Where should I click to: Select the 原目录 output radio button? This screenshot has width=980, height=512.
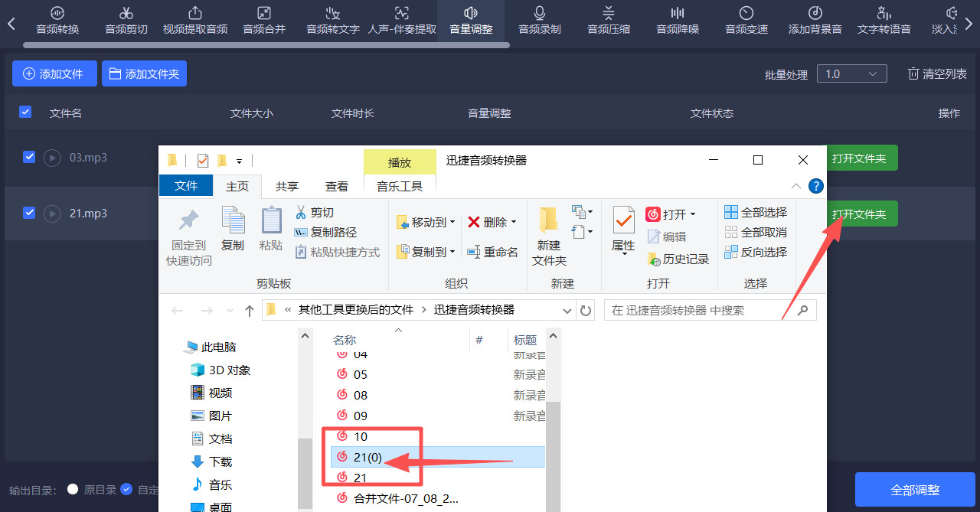73,489
